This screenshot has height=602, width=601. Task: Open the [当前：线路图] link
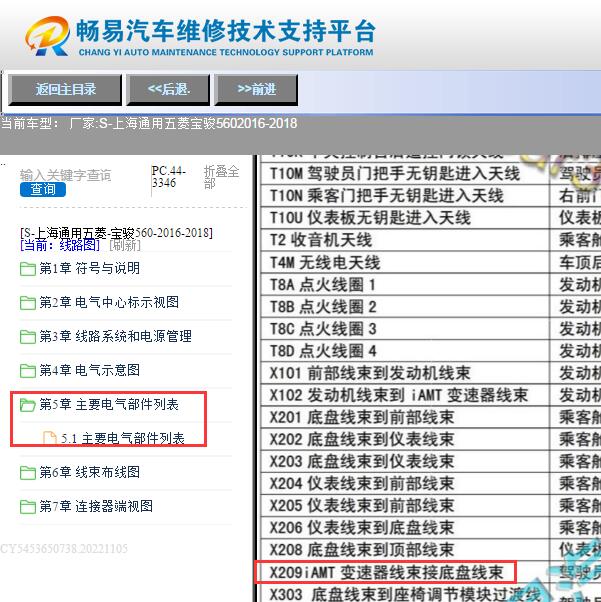pyautogui.click(x=60, y=245)
